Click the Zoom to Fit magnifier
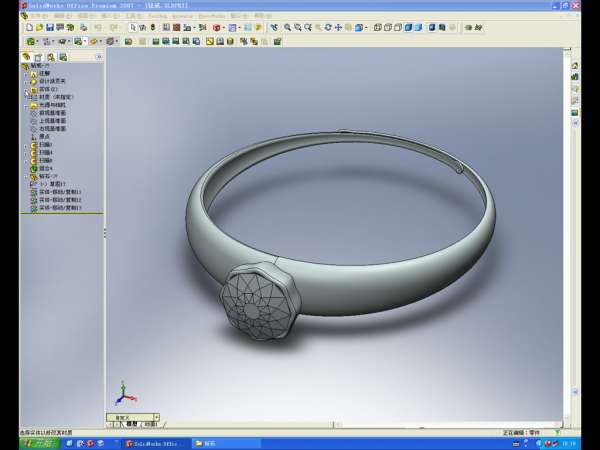Screen dimensions: 600x450 287,28
